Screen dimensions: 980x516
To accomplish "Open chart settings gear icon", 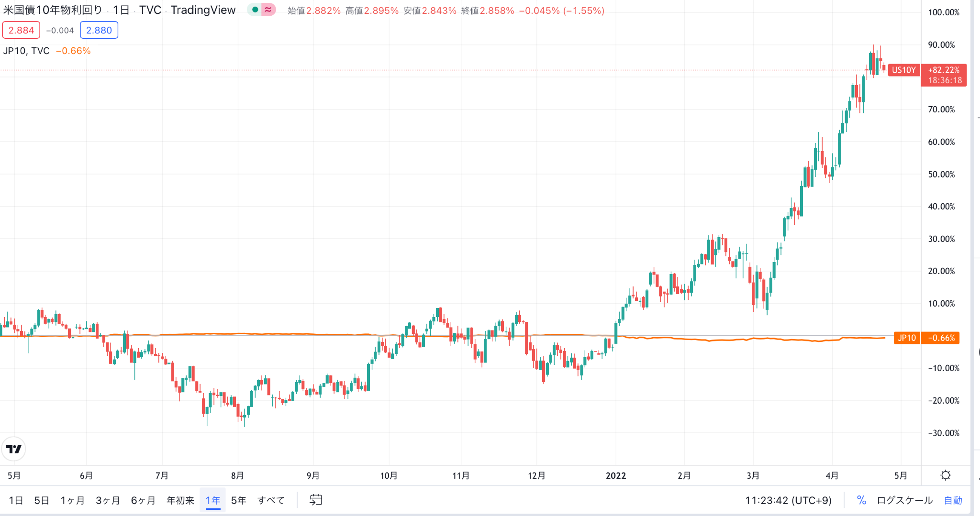I will pos(946,475).
